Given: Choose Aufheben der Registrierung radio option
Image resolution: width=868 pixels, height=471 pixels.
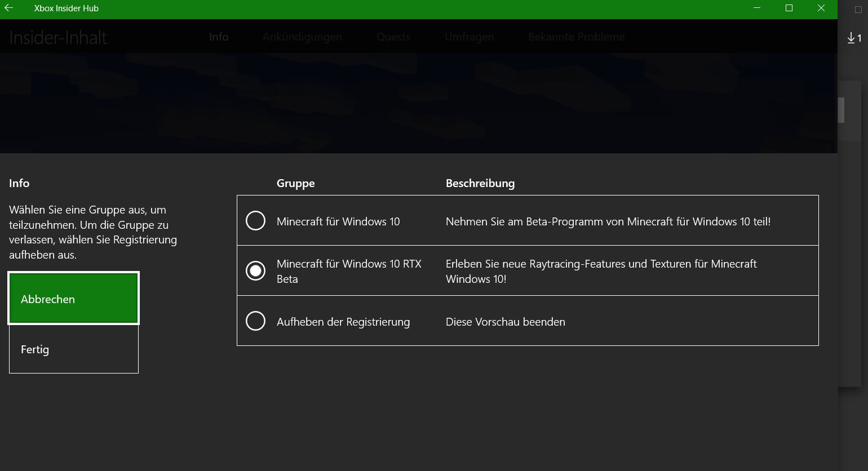Looking at the screenshot, I should 255,321.
